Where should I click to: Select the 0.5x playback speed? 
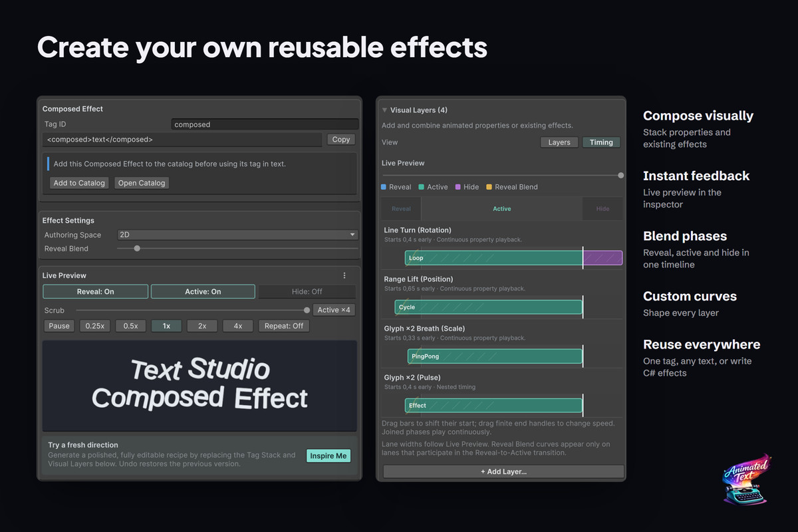tap(130, 326)
